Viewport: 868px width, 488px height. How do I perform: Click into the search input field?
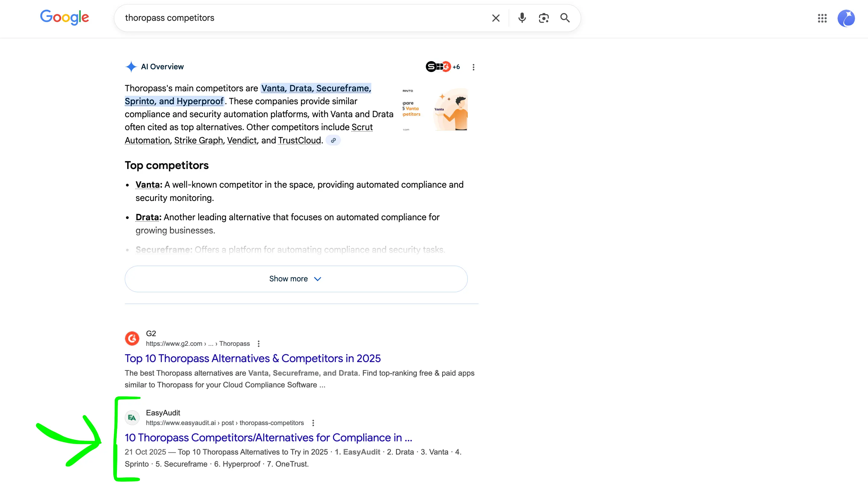[x=303, y=18]
